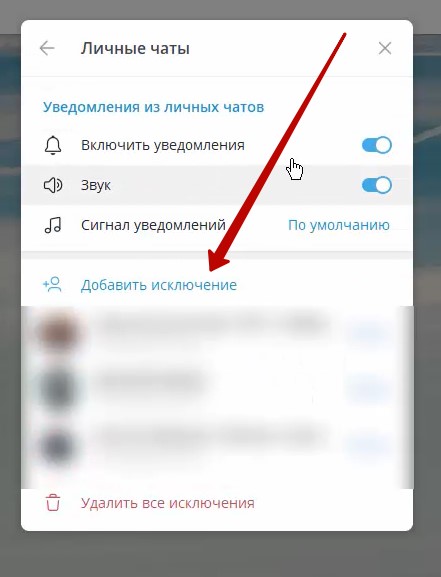Viewport: 441px width, 577px height.
Task: Click the bell notification icon
Action: pos(53,145)
